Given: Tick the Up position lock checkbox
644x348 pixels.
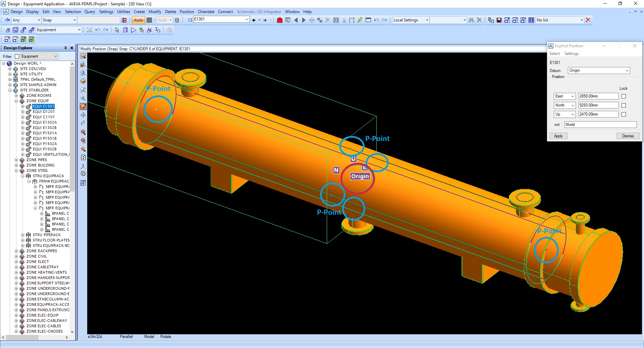Looking at the screenshot, I should tap(624, 115).
